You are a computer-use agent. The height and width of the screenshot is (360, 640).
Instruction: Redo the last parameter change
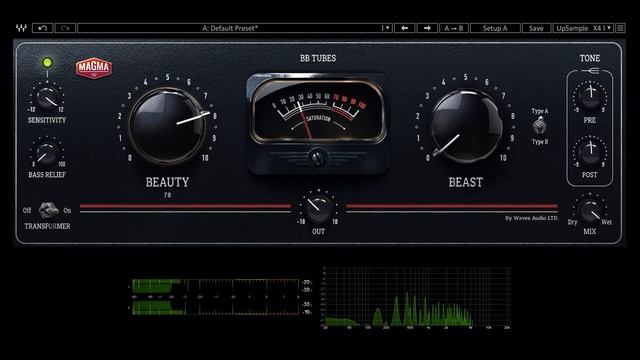(x=65, y=28)
